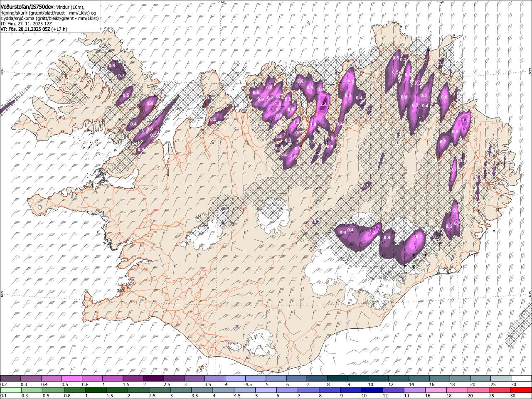Viewport: 532px width, 399px height.
Task: Click the lower legend swatch labeled 25
Action: point(499,390)
